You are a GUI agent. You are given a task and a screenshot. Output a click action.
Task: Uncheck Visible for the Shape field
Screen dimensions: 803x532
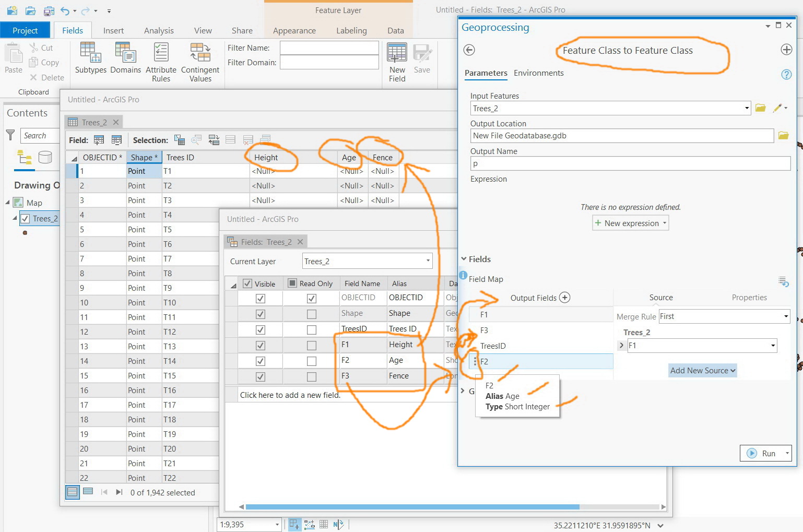click(259, 314)
